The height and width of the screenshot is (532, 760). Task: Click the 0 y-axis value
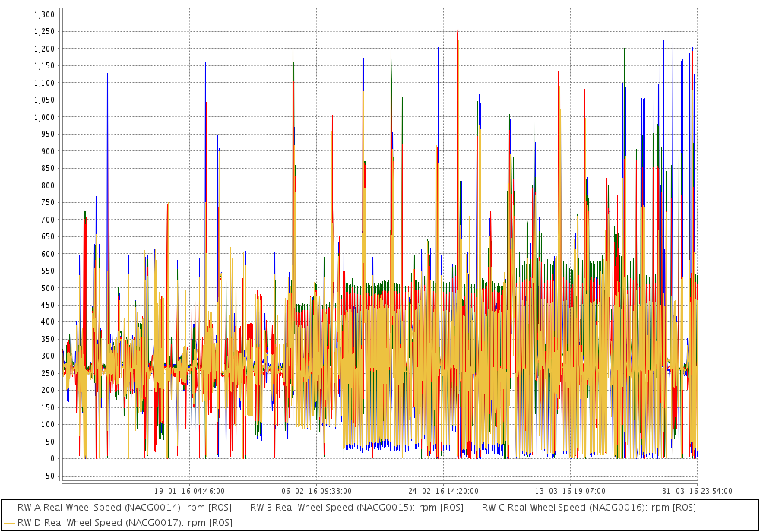click(x=53, y=459)
